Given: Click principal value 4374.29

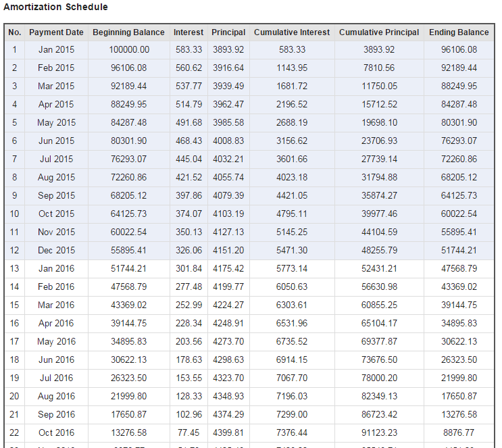Looking at the screenshot, I should click(x=228, y=415).
